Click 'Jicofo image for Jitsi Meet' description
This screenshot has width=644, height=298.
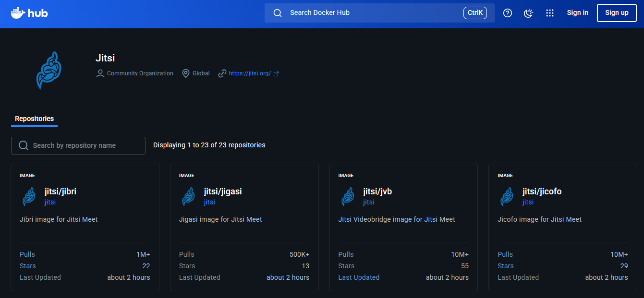(x=540, y=219)
